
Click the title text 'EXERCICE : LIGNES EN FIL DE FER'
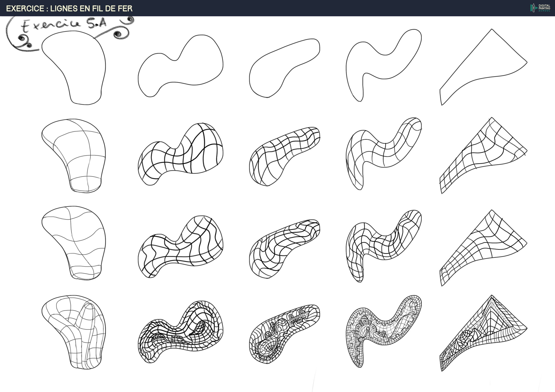[x=69, y=9]
